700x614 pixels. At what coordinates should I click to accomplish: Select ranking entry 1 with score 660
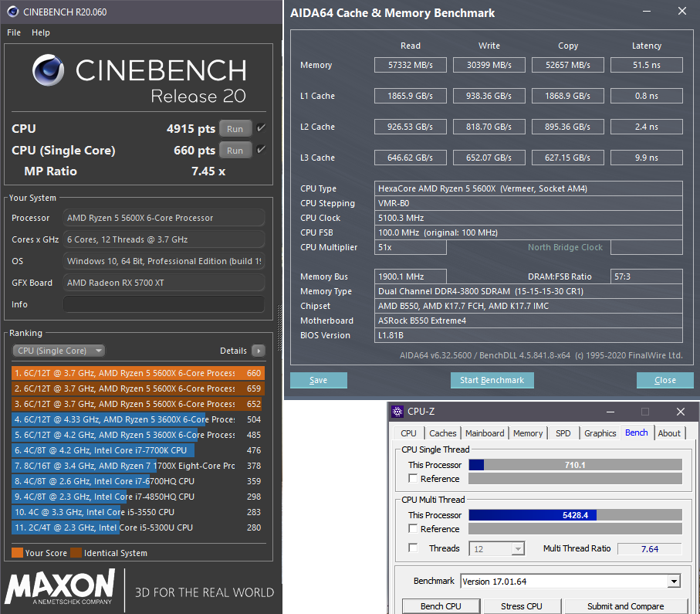[138, 373]
